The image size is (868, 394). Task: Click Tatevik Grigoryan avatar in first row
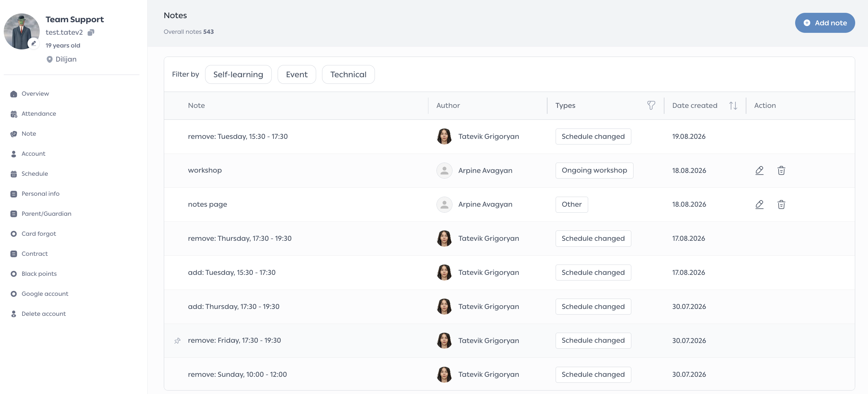444,137
